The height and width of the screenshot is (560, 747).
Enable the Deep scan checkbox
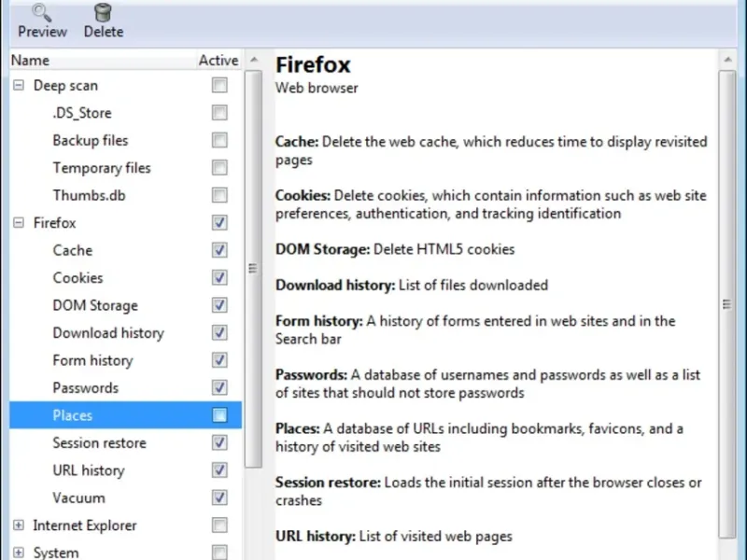tap(219, 86)
